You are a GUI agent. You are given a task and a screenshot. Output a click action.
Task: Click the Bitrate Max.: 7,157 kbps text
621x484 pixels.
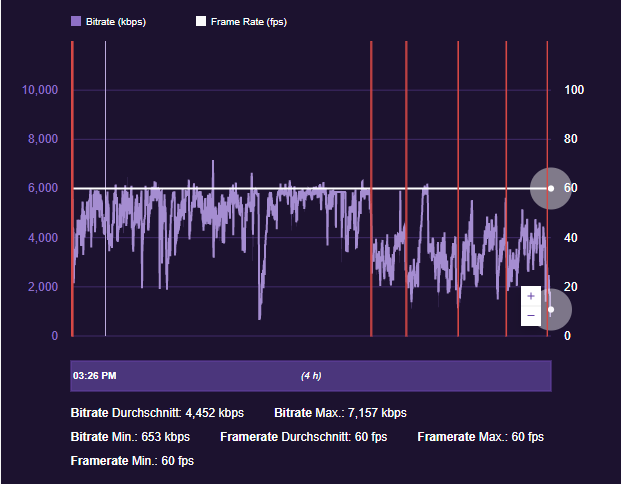341,413
